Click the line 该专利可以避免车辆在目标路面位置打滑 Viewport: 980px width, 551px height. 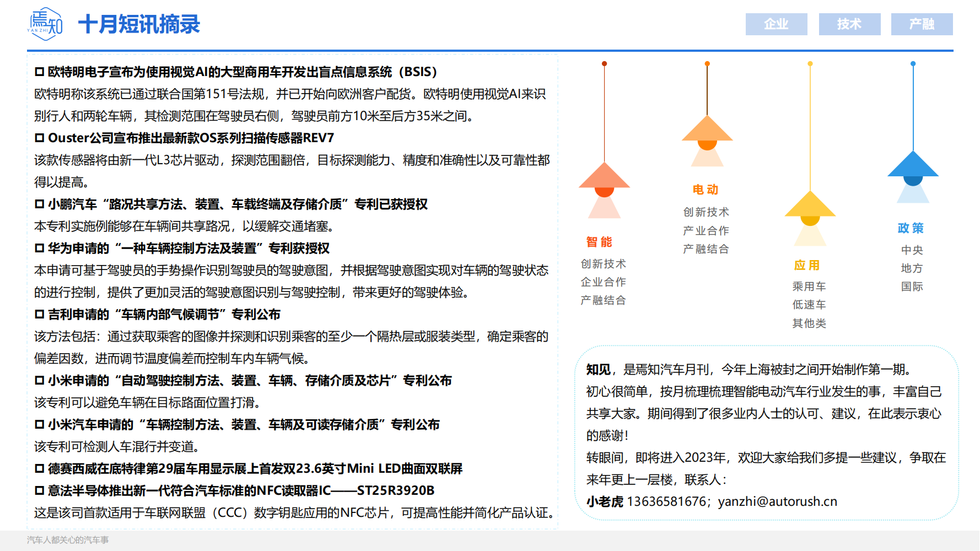148,402
